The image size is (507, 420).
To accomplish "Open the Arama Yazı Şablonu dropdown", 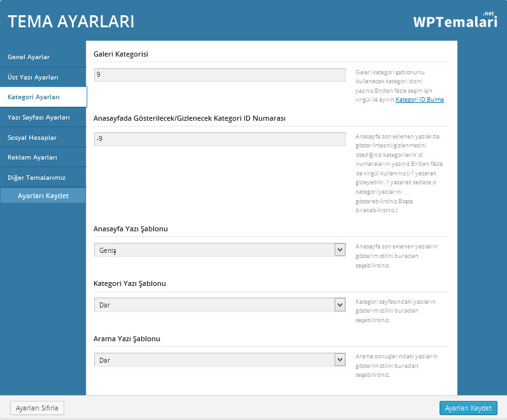I will point(220,360).
